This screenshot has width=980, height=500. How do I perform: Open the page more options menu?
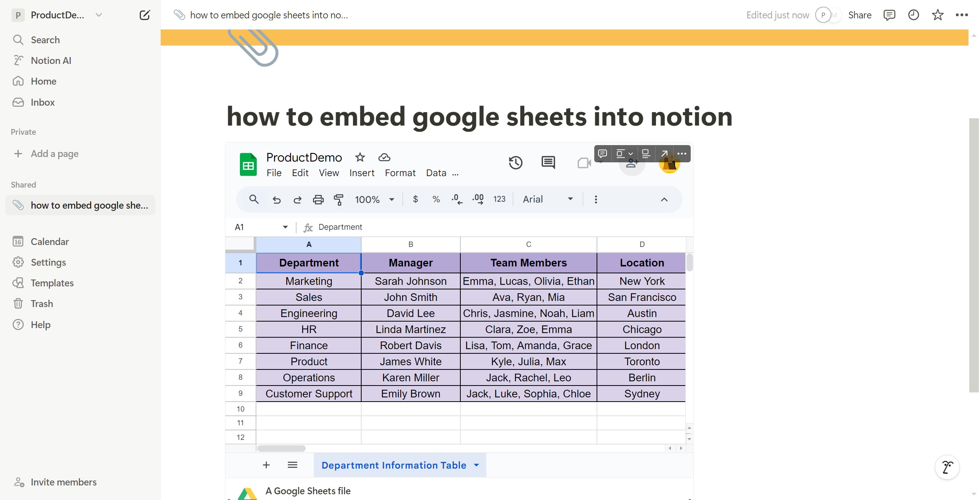pos(962,15)
